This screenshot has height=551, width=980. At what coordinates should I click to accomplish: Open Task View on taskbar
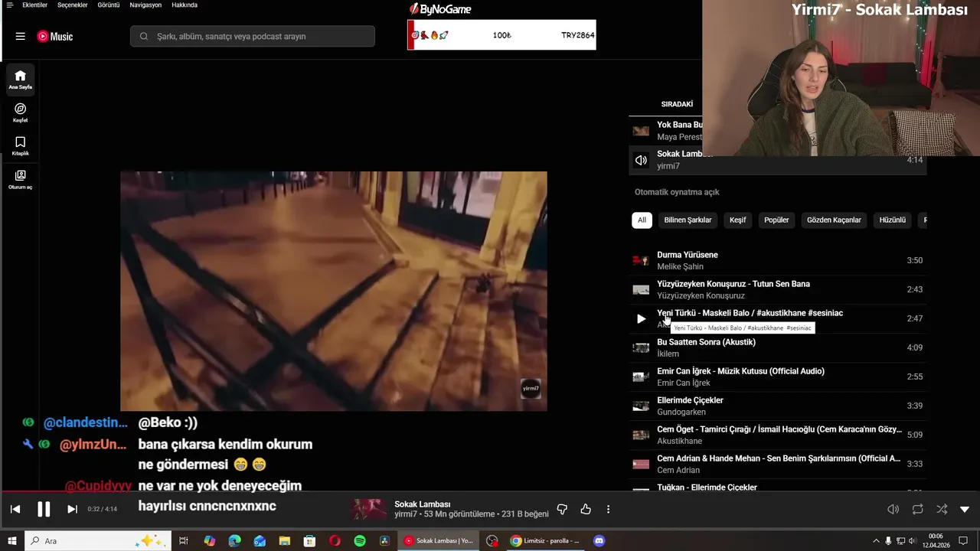(184, 540)
